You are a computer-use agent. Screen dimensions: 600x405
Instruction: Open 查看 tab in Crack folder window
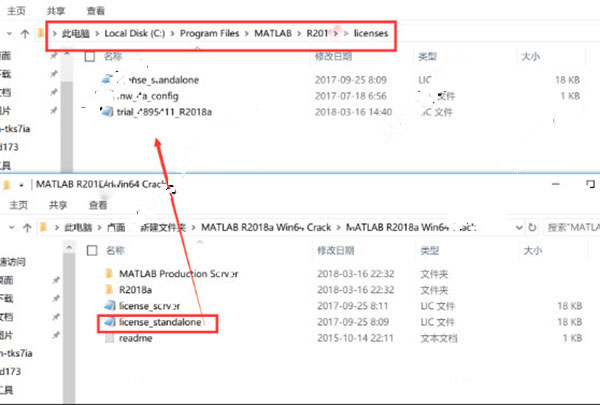pos(98,205)
